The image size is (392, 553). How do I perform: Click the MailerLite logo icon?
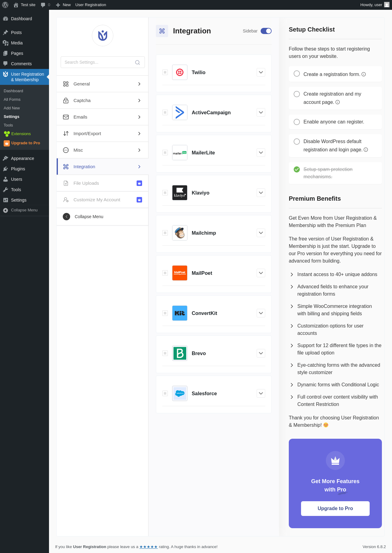180,153
